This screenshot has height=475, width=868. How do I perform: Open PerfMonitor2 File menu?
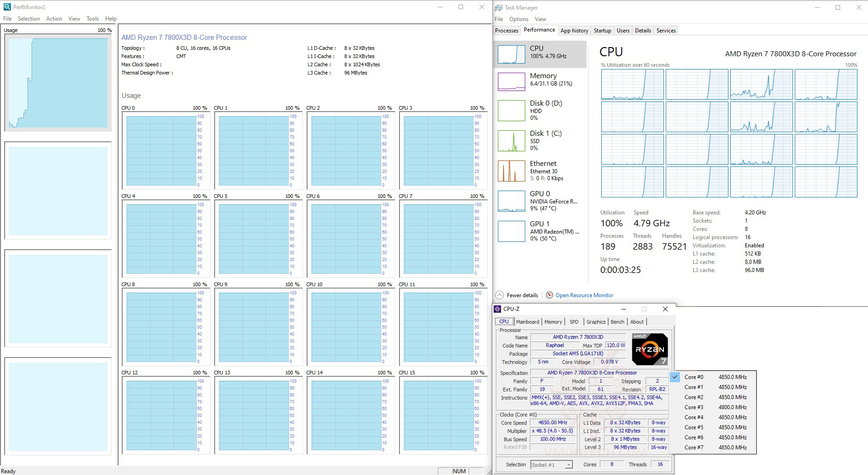(x=7, y=19)
